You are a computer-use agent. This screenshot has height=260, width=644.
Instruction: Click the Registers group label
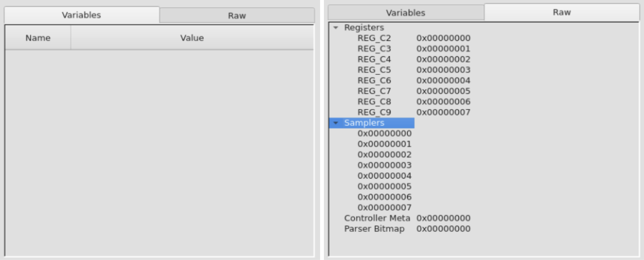(x=364, y=28)
